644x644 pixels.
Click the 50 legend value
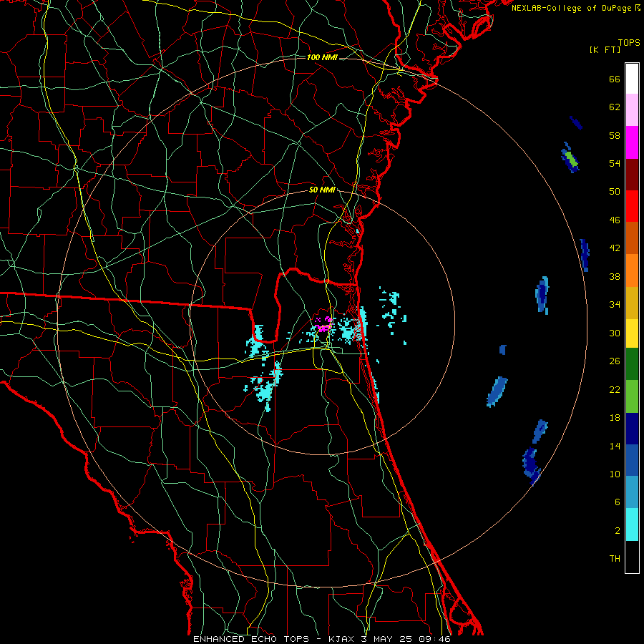(x=615, y=191)
